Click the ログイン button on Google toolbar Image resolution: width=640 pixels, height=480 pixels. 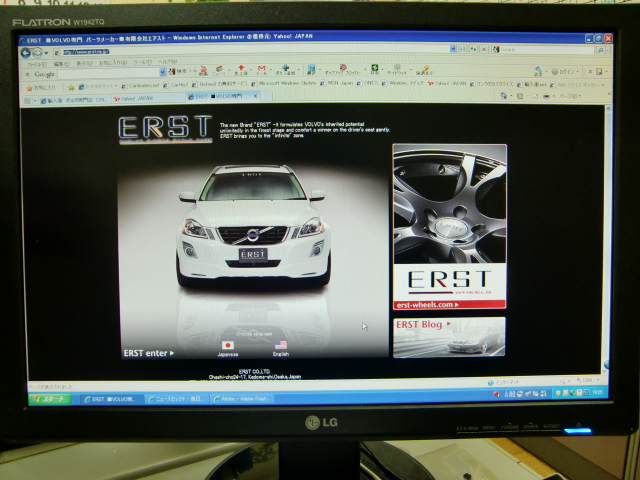(x=563, y=71)
